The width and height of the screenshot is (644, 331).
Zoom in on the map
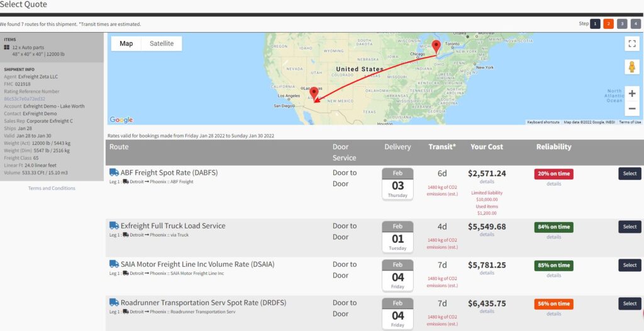tap(632, 94)
